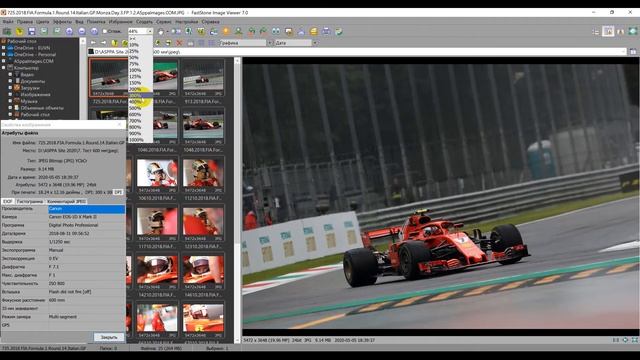The height and width of the screenshot is (360, 640).
Task: Click the green fullscreen icon at top right
Action: coord(633,31)
